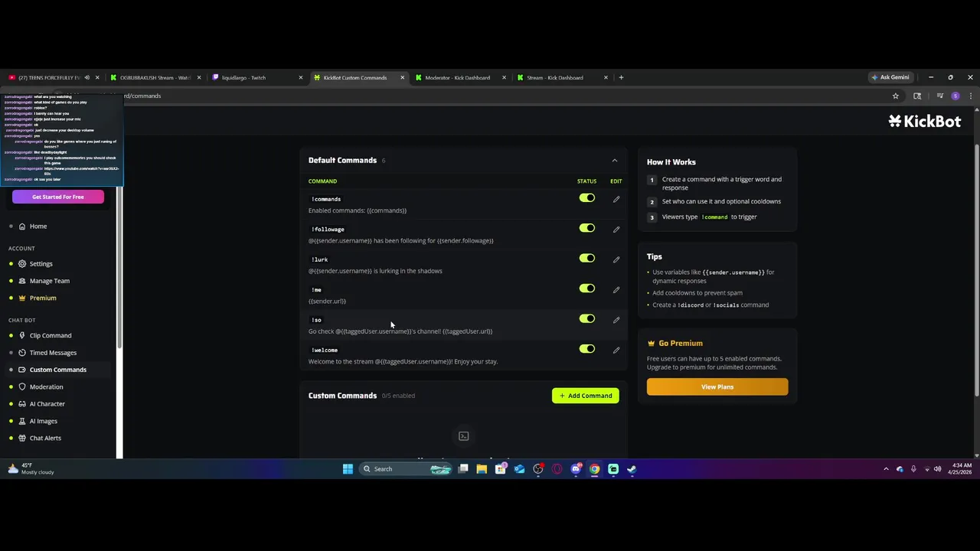Screen dimensions: 980x551
Task: Open the Clip Command sidebar item
Action: pos(59,335)
